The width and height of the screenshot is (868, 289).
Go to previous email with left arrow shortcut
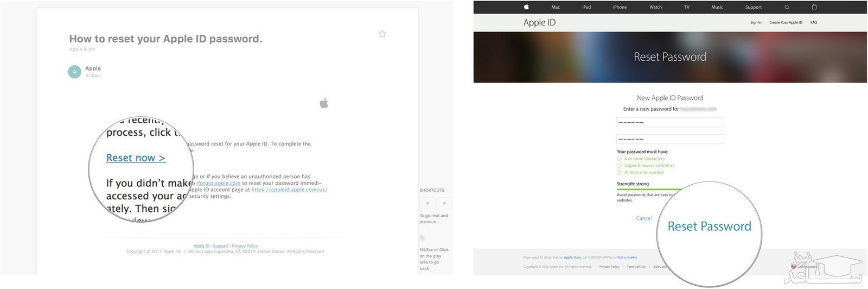tap(427, 203)
